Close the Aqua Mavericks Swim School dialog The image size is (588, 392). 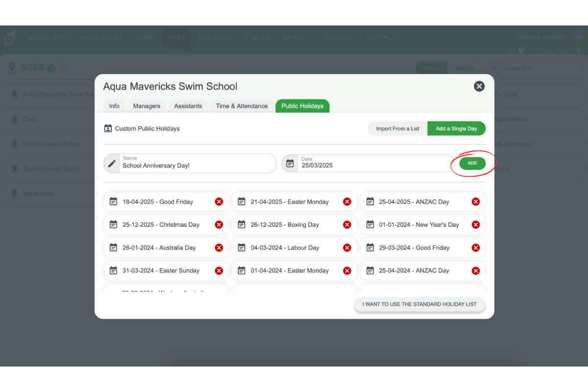click(x=479, y=87)
